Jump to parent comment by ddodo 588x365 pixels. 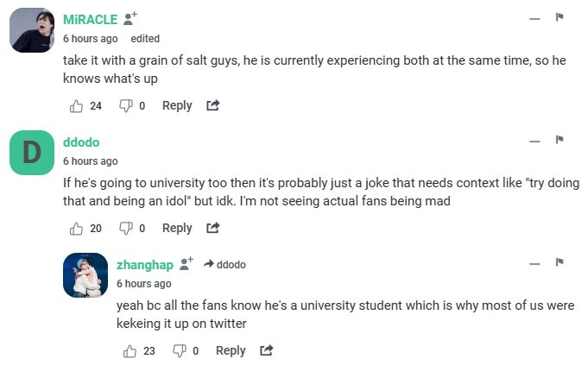coord(224,265)
